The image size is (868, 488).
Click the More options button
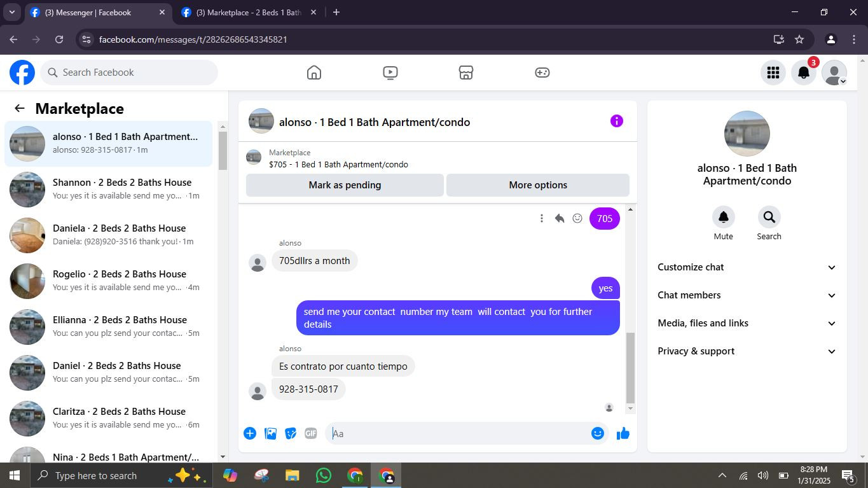pyautogui.click(x=538, y=185)
